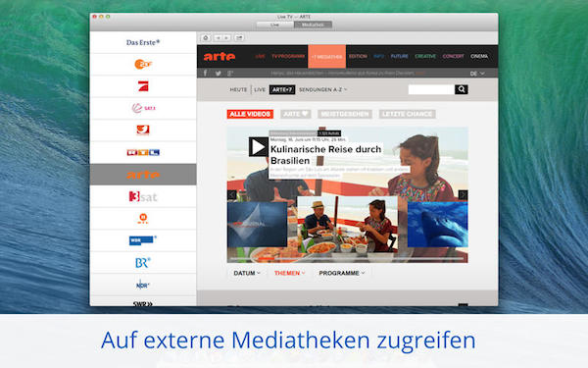Select the WDR channel logo
The height and width of the screenshot is (368, 588).
[143, 240]
